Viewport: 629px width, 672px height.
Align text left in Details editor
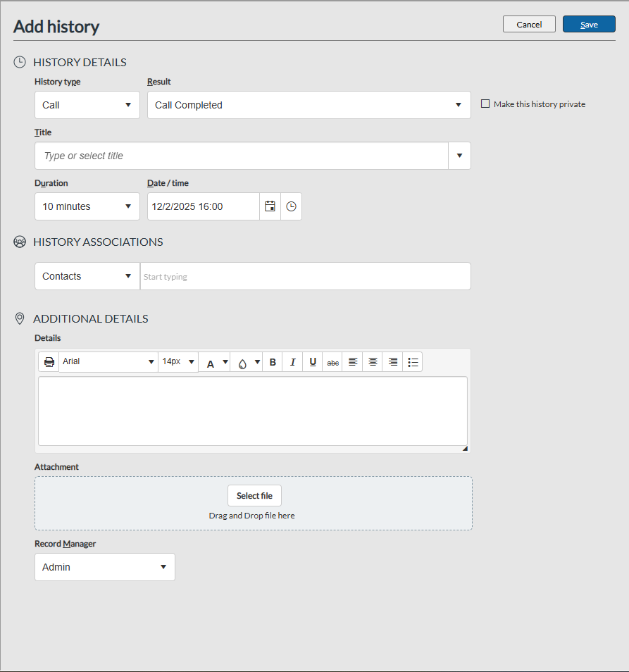pos(353,362)
